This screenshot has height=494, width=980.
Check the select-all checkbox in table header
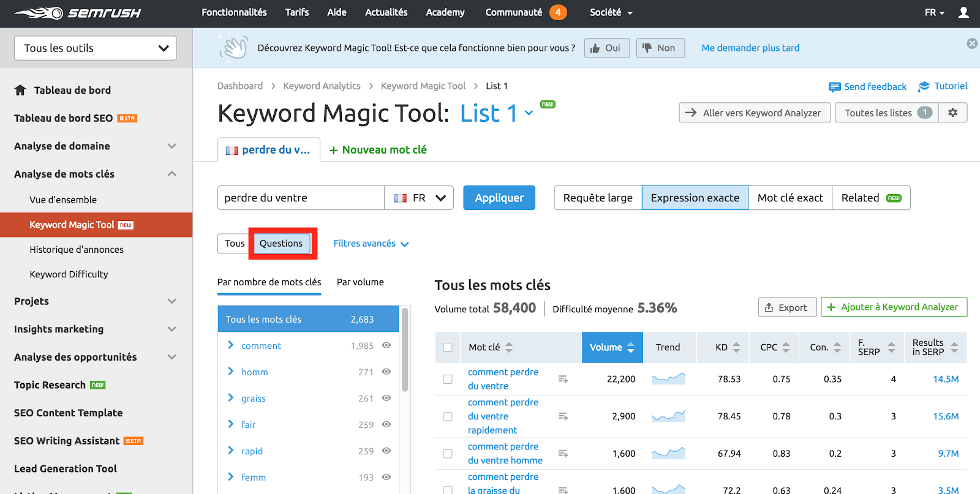[x=448, y=347]
